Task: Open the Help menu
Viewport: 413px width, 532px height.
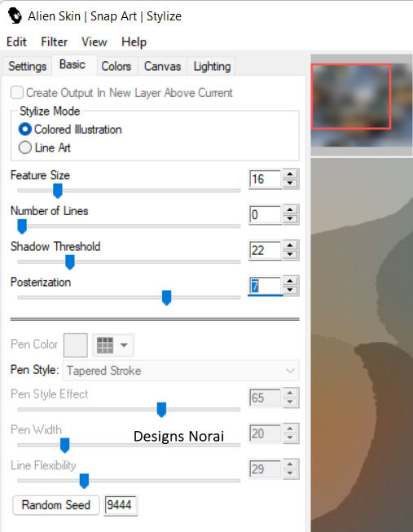Action: [134, 42]
